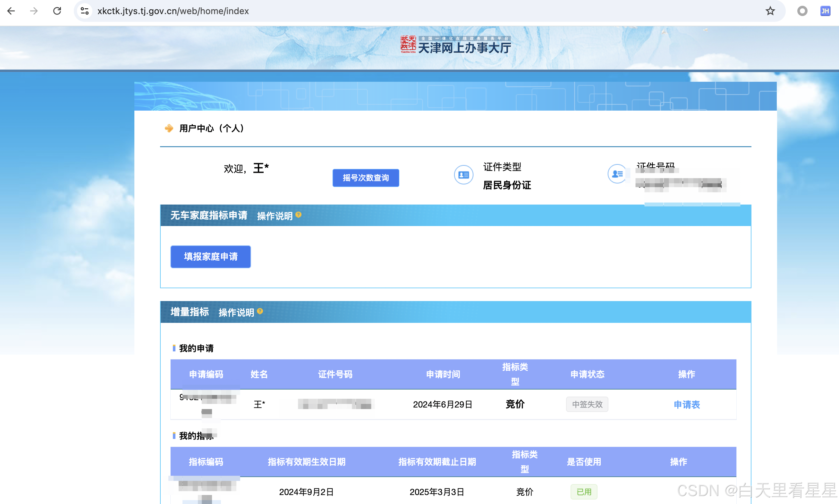Click the browser forward arrow
Screen dimensions: 839x504
point(34,11)
